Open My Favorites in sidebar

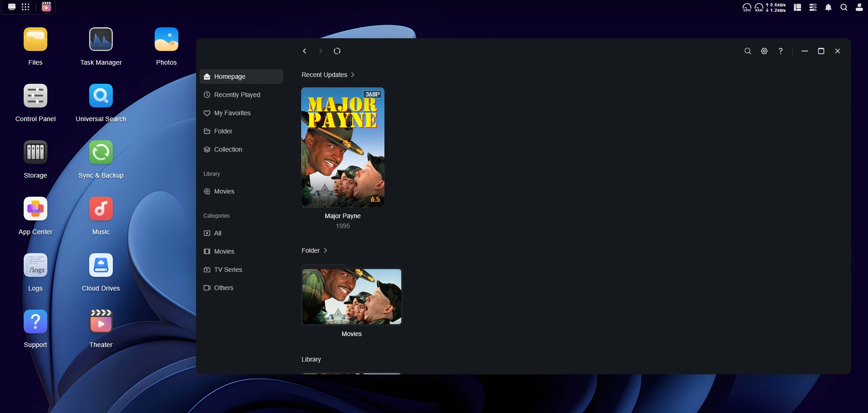point(232,113)
